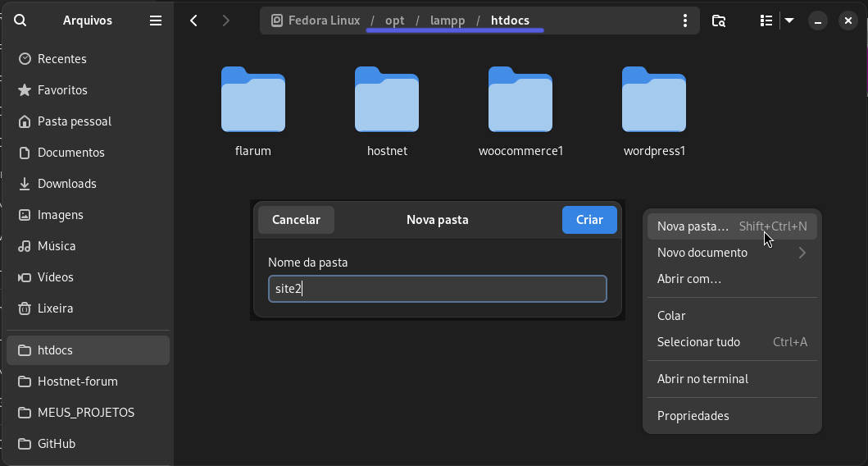Screen dimensions: 868x466
Task: Open Música in the sidebar
Action: tap(88, 246)
